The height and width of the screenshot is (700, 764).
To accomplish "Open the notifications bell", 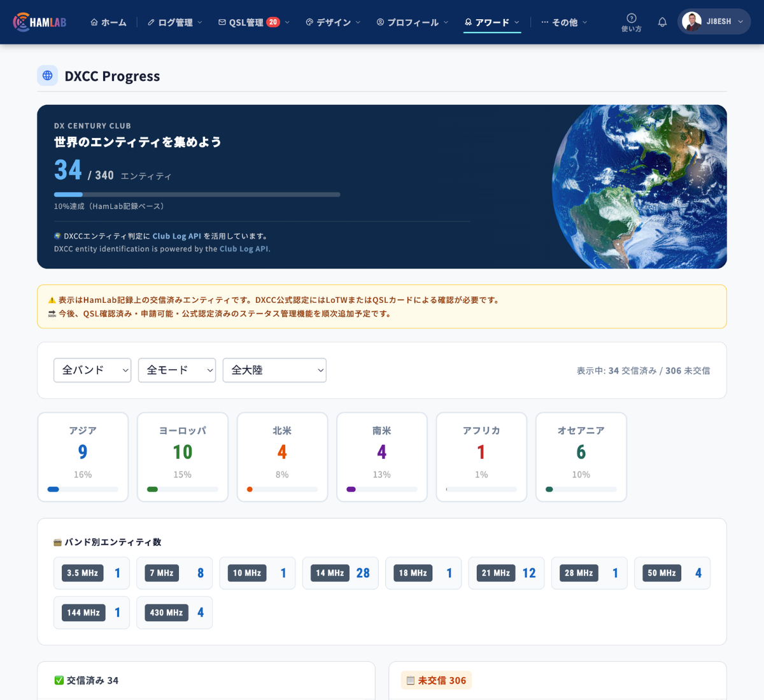I will tap(662, 22).
